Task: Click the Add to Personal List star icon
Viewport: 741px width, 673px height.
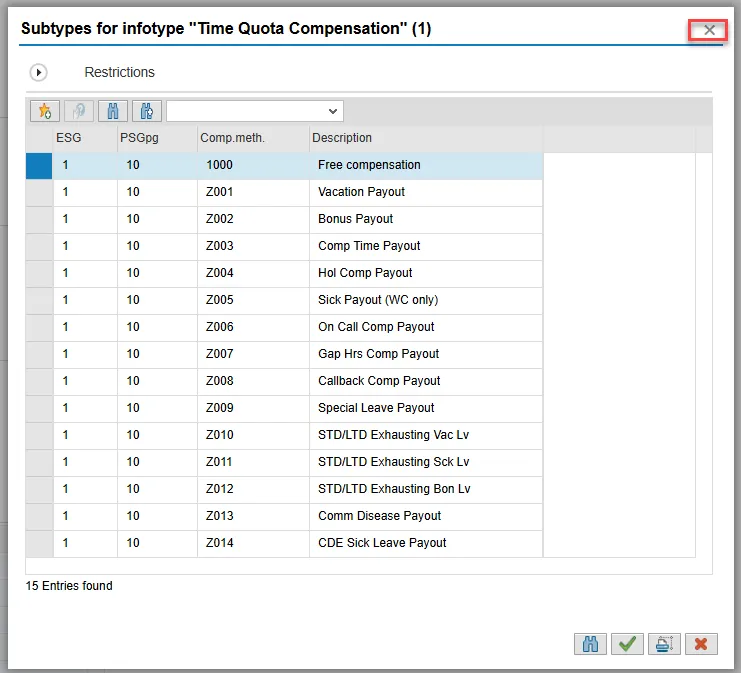Action: [x=45, y=111]
